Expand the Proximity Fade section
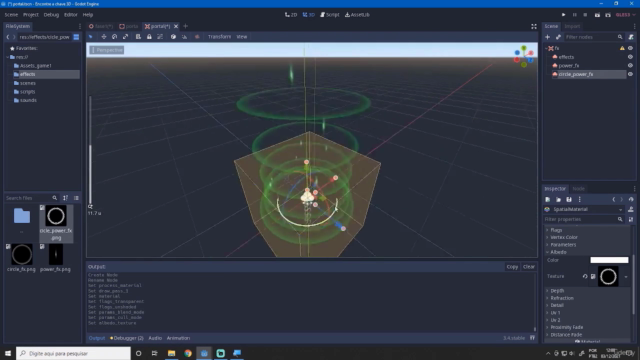Image resolution: width=640 pixels, height=360 pixels. coord(567,327)
